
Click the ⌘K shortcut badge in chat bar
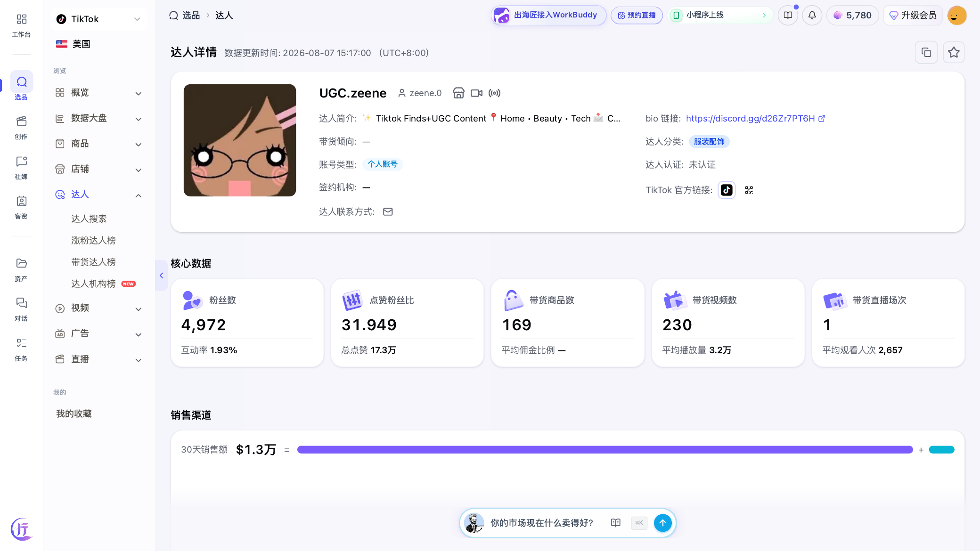(x=639, y=523)
